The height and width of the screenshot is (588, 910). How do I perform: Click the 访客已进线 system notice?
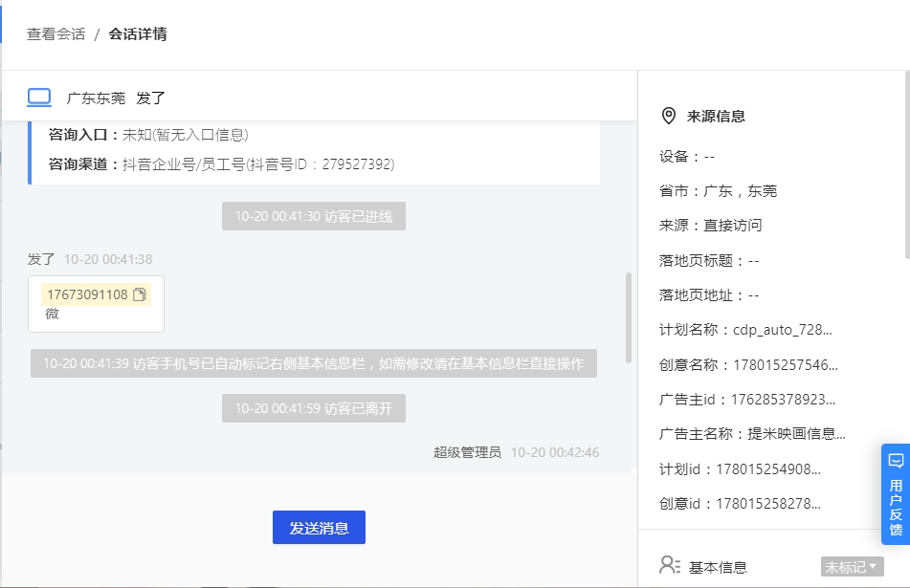click(x=314, y=216)
